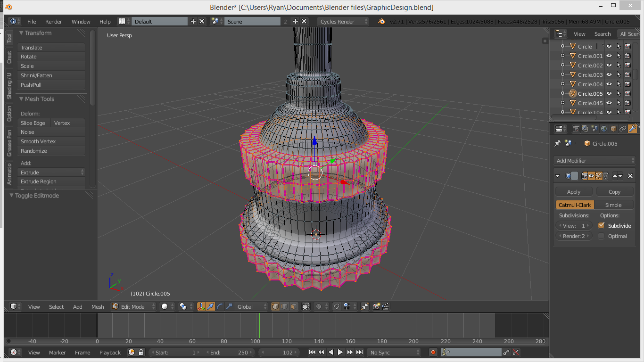Select edge select mode icon
Image resolution: width=644 pixels, height=362 pixels.
[x=285, y=306]
